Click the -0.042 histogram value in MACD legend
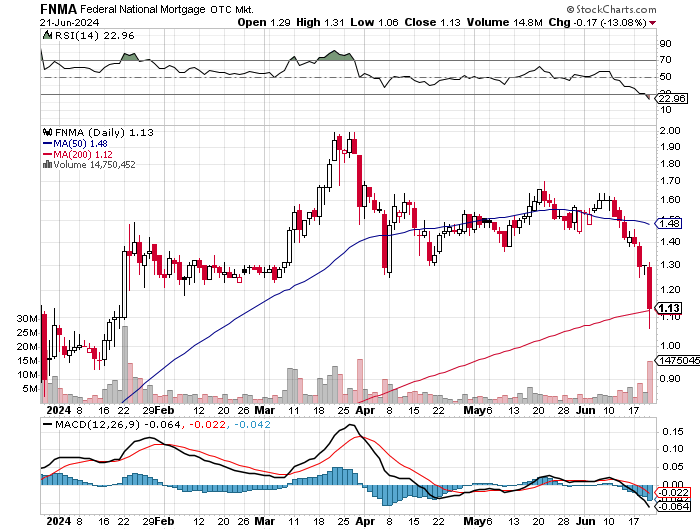The width and height of the screenshot is (700, 530). 252,424
